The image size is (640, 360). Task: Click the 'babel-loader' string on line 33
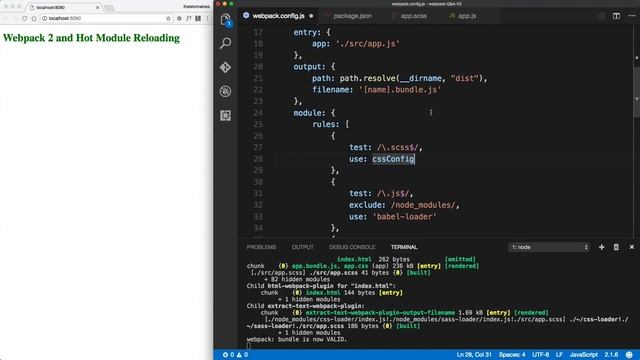click(404, 216)
